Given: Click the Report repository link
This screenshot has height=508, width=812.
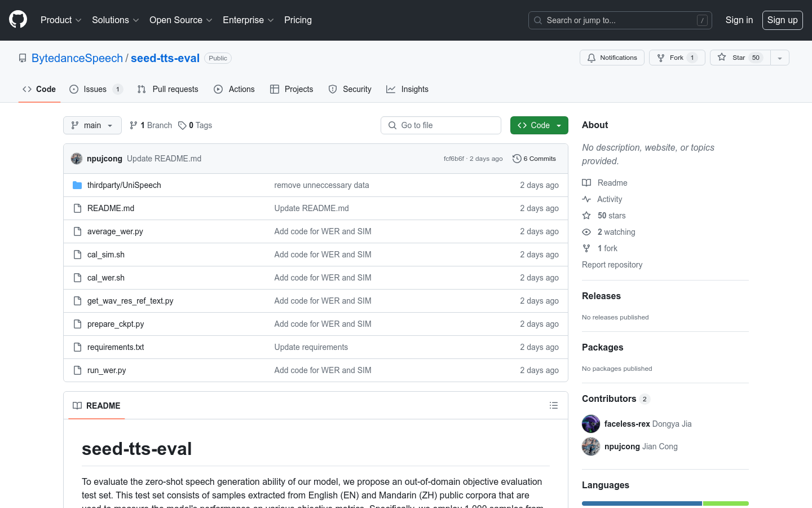Looking at the screenshot, I should pos(612,264).
